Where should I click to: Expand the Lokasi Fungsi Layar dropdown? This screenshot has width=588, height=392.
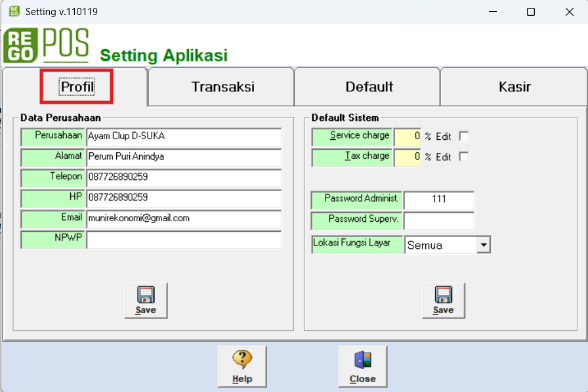484,245
